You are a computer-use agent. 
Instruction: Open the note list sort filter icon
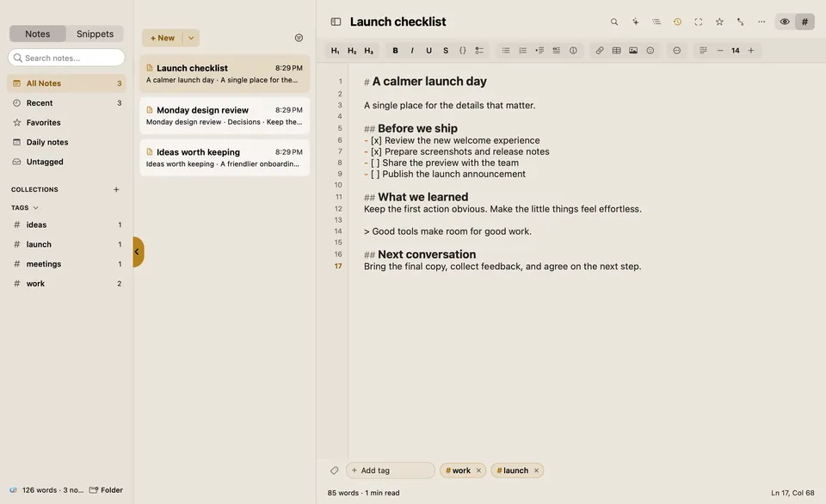pyautogui.click(x=299, y=38)
